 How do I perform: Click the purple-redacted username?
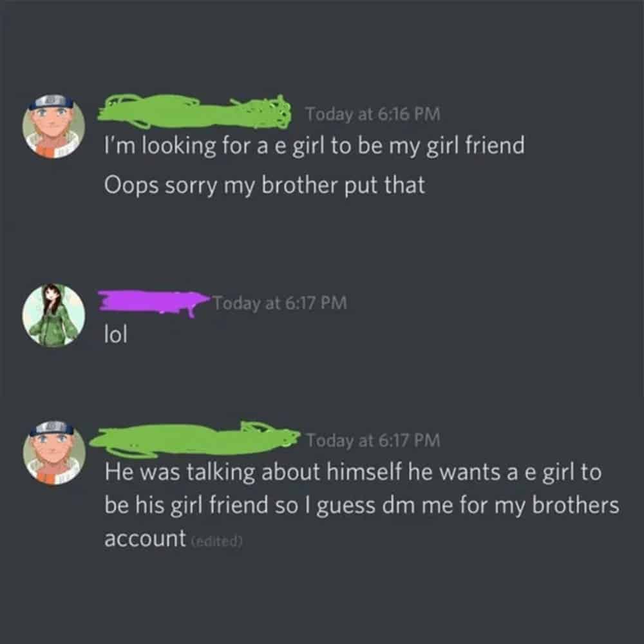tap(153, 303)
